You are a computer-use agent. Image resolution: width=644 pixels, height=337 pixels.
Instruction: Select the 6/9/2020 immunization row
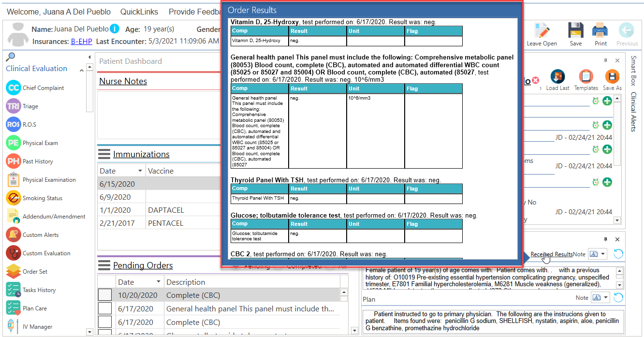pyautogui.click(x=160, y=197)
